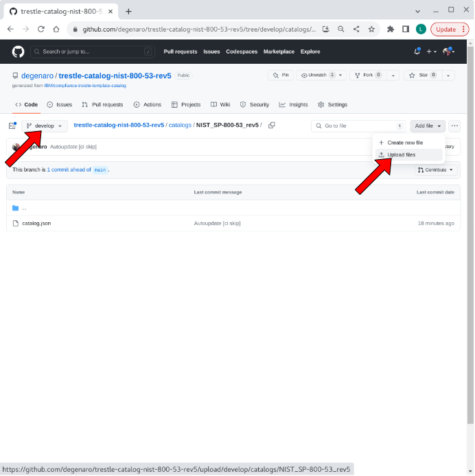
Task: Open Chrome menu via Update button
Action: 450,29
